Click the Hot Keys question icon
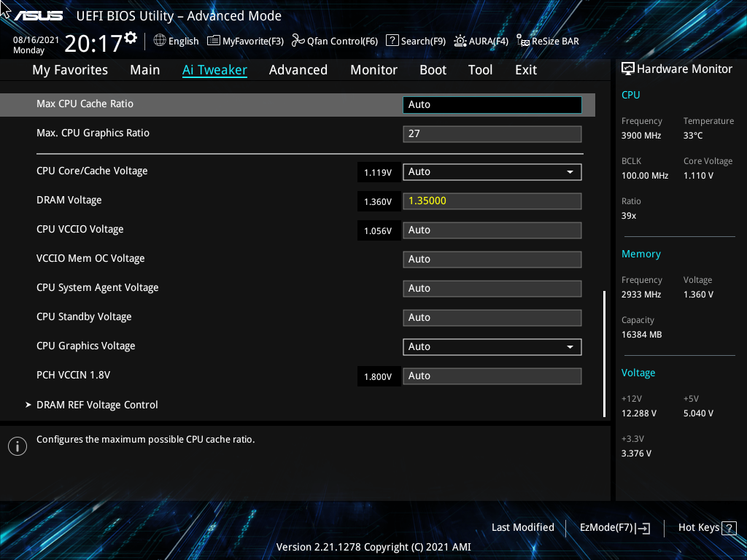This screenshot has height=560, width=747. click(x=729, y=528)
